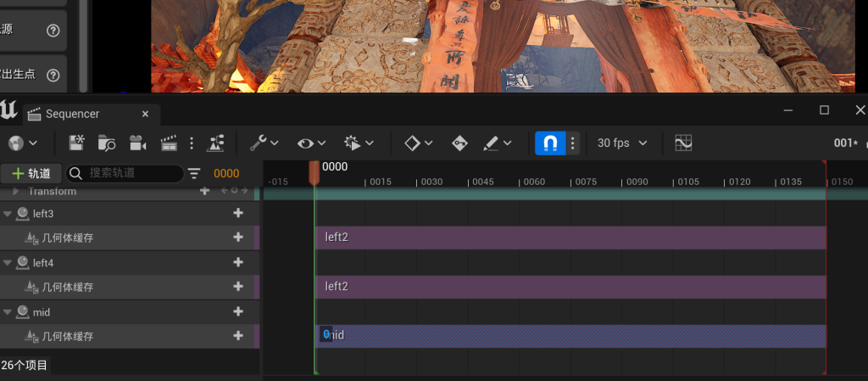This screenshot has height=381, width=868.
Task: Click the mid actor icon
Action: point(22,312)
